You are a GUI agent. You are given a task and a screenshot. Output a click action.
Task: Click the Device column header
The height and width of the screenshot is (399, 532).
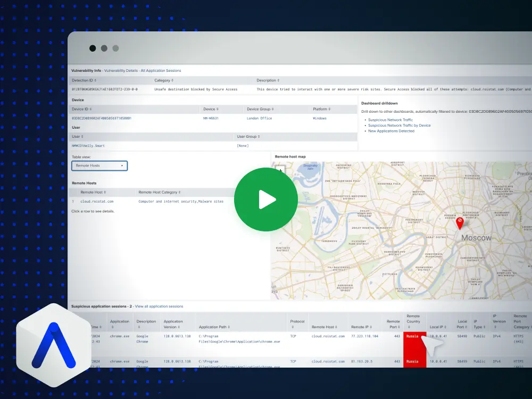[211, 109]
